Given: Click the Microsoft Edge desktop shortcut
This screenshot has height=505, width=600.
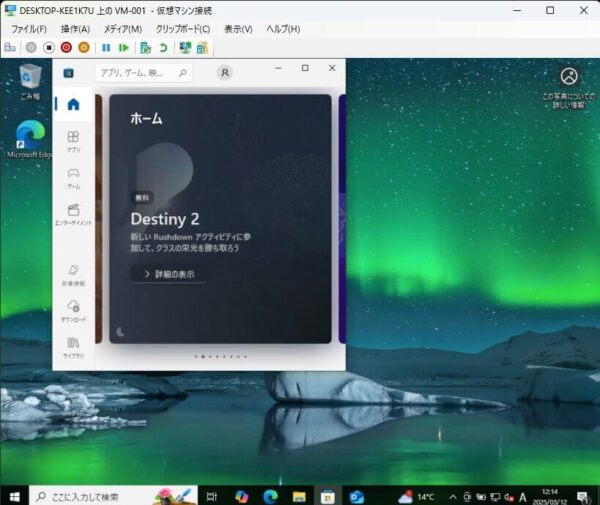Looking at the screenshot, I should coord(30,139).
